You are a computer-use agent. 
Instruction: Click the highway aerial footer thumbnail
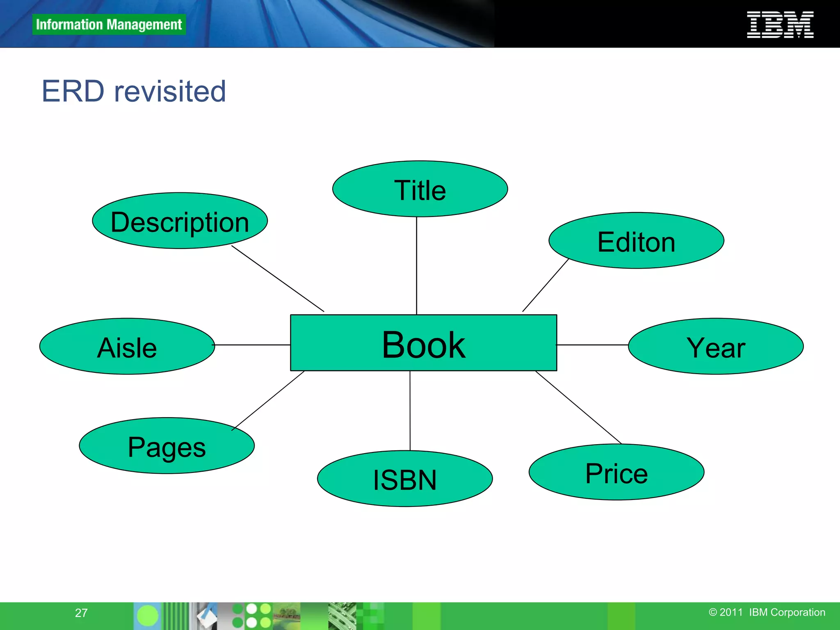(342, 616)
